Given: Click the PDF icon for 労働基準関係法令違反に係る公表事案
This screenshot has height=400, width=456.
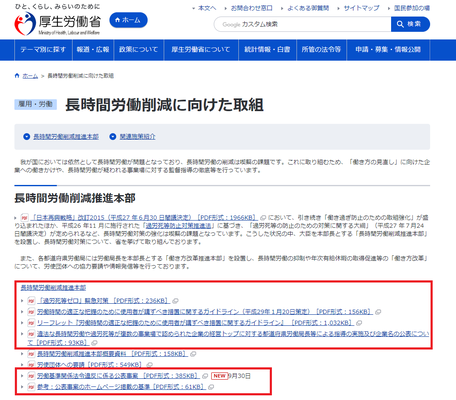Looking at the screenshot, I should click(31, 376).
